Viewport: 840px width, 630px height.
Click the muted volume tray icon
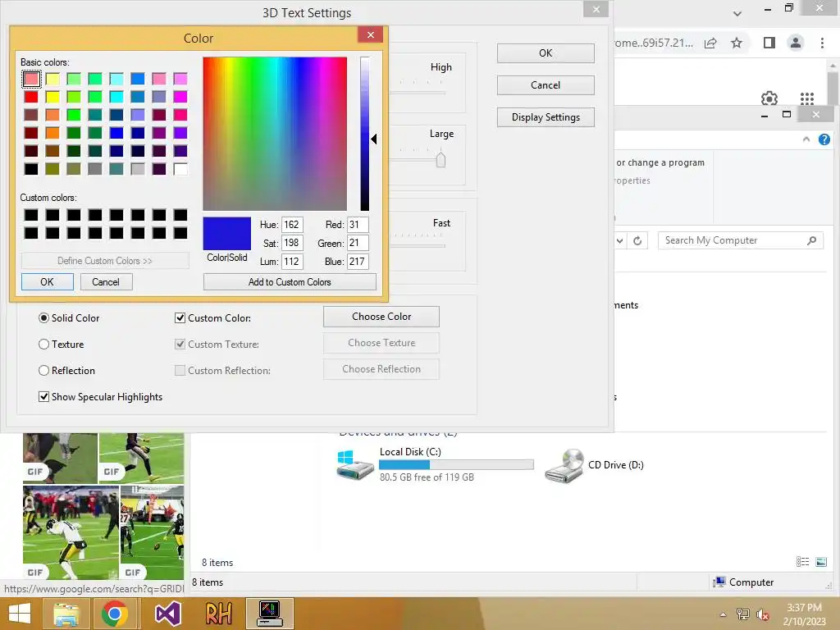pyautogui.click(x=762, y=614)
